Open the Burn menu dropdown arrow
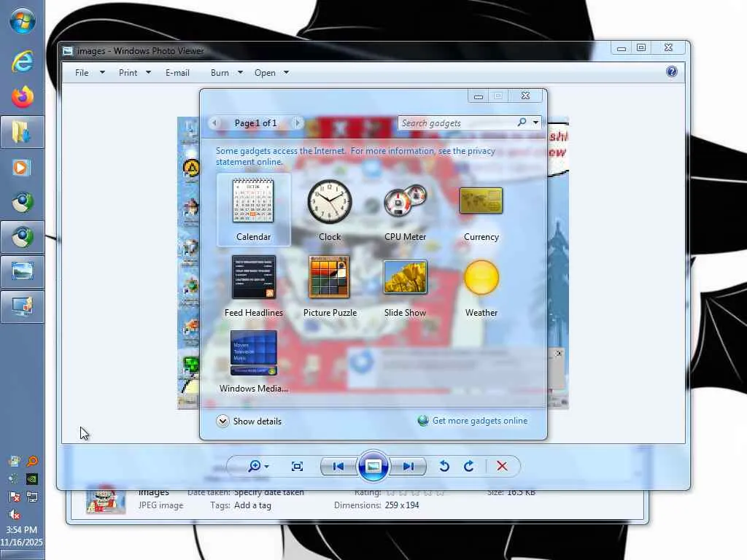747x560 pixels. tap(240, 72)
